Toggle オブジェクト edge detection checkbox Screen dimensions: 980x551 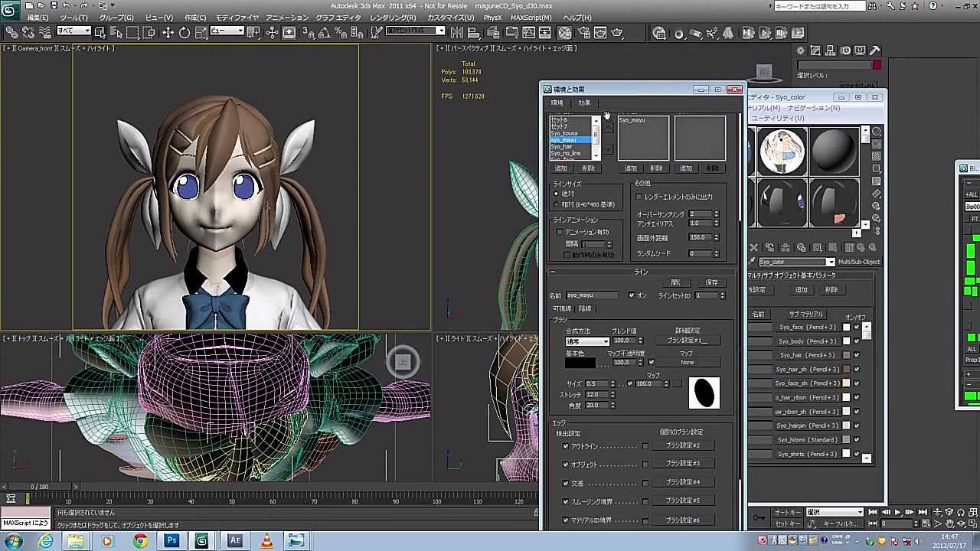point(566,465)
